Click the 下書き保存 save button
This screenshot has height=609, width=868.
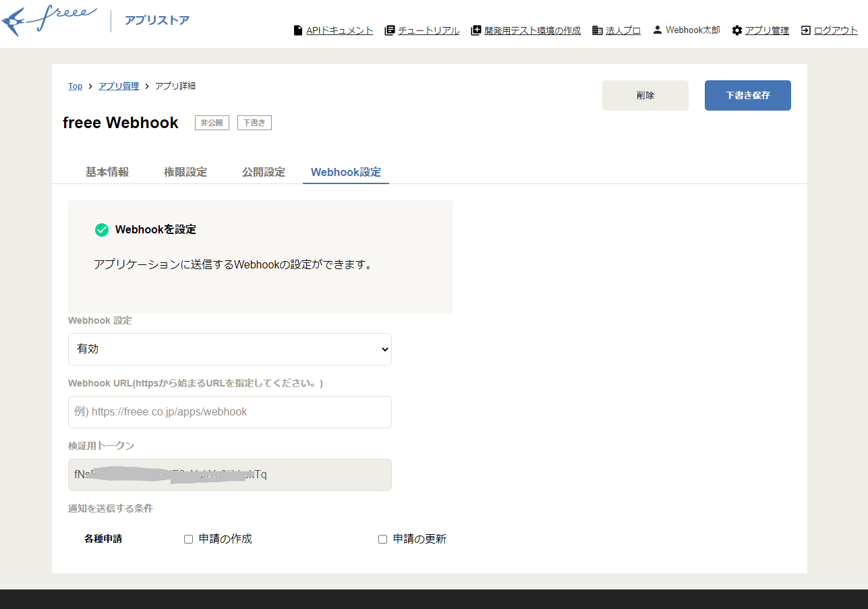[747, 95]
